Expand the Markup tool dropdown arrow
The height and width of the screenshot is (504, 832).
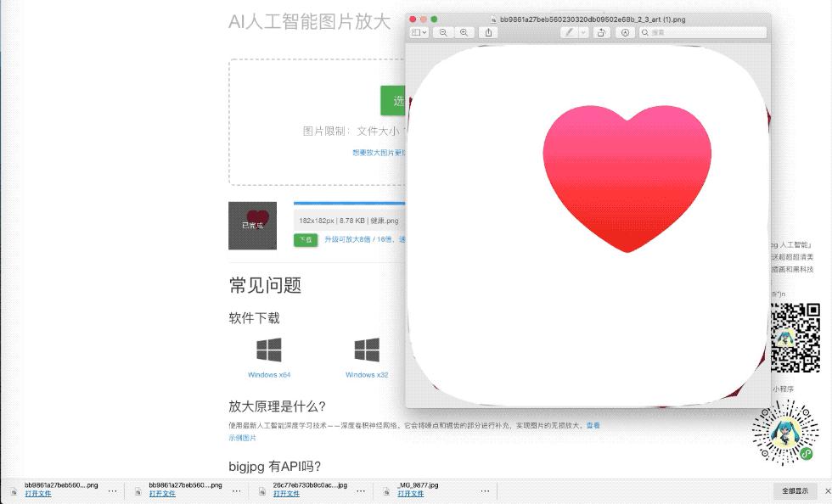584,32
